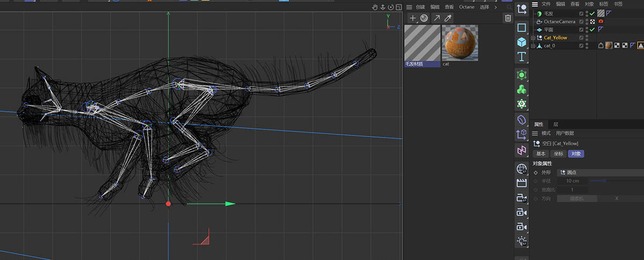Viewport: 644px width, 260px height.
Task: Click the globe icon in the sidebar
Action: [521, 169]
